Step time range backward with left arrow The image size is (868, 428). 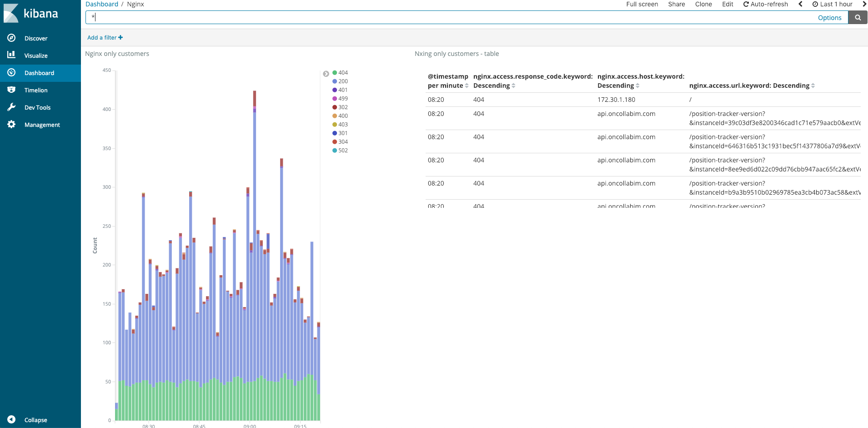800,4
